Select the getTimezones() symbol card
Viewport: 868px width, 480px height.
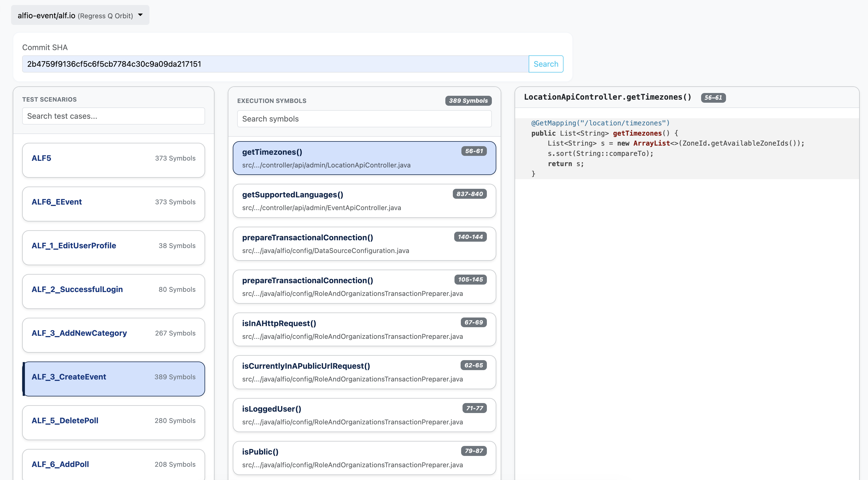(364, 158)
